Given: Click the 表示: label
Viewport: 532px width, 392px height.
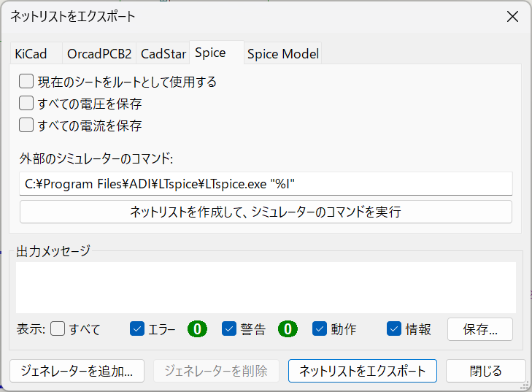Looking at the screenshot, I should (x=31, y=329).
